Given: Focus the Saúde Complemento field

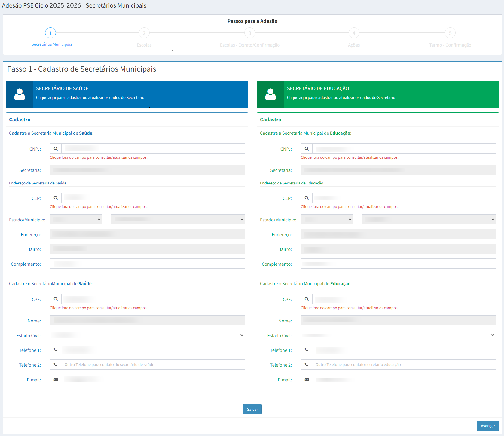Looking at the screenshot, I should point(147,264).
